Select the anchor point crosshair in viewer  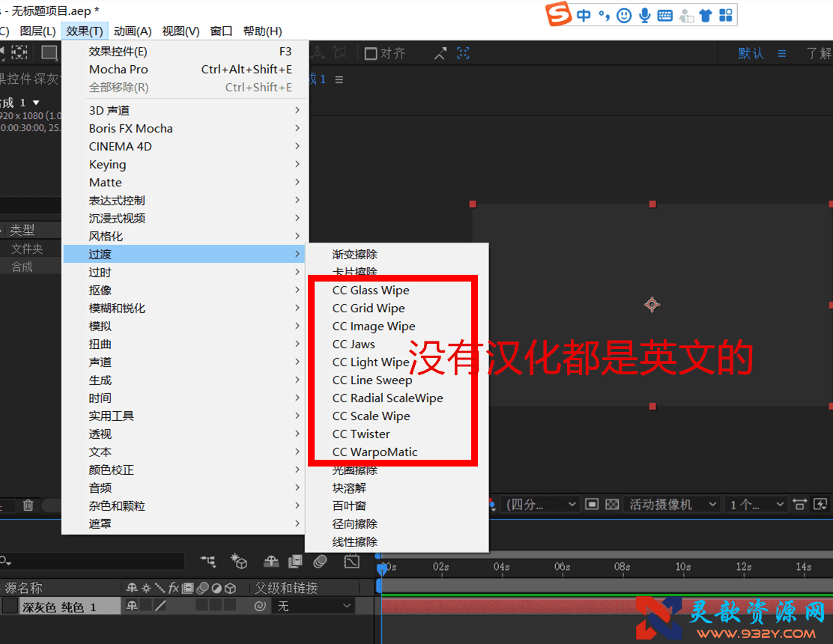click(x=652, y=305)
